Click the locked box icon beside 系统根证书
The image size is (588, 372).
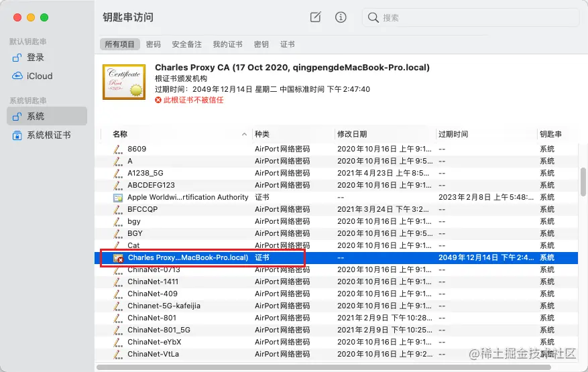pyautogui.click(x=17, y=135)
